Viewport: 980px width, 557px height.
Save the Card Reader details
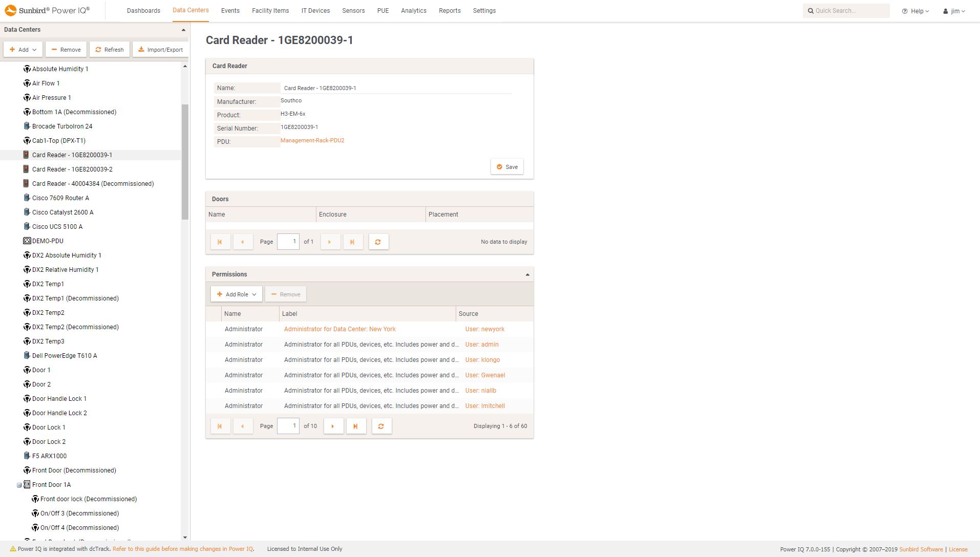[x=506, y=166]
